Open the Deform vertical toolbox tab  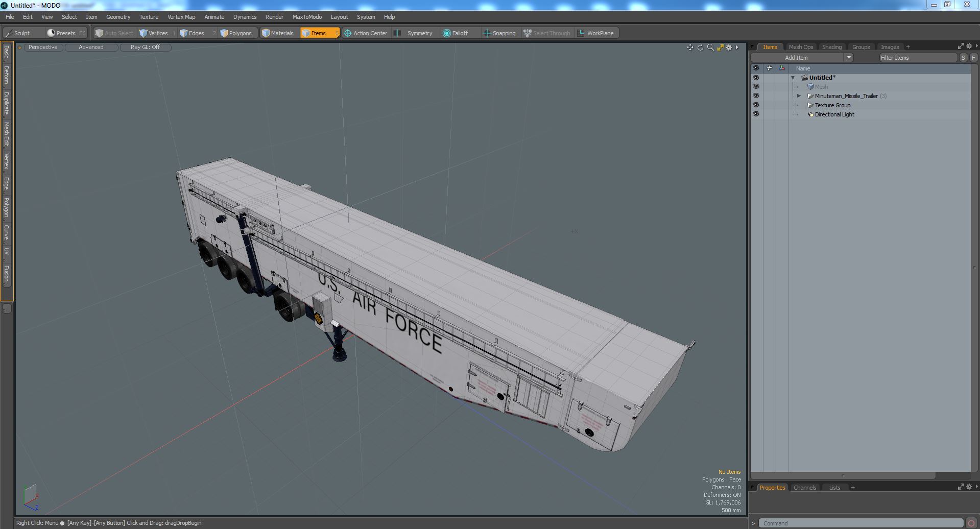[6, 75]
